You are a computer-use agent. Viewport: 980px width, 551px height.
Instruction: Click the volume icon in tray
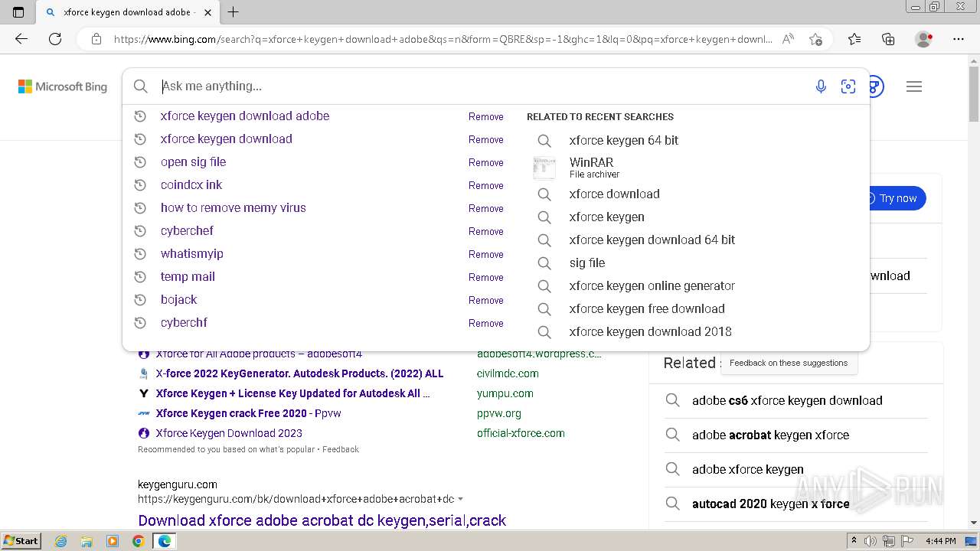coord(871,541)
